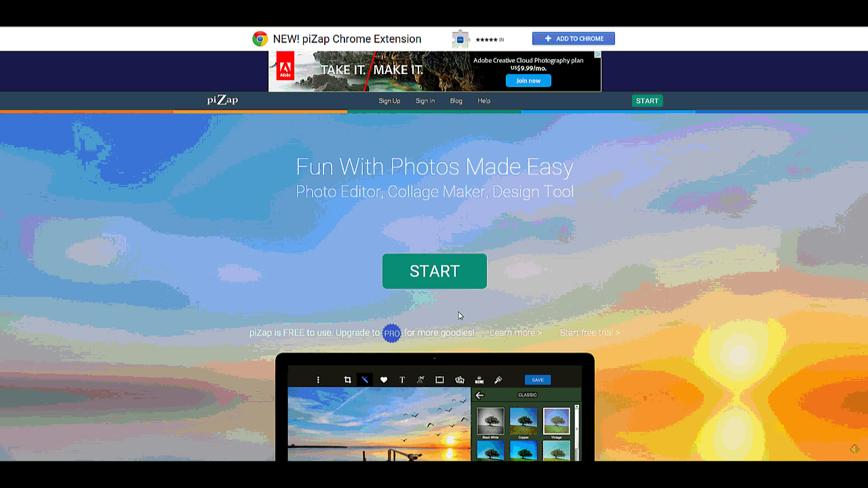Screen dimensions: 868x488
Task: Open the Help menu item
Action: [x=484, y=101]
